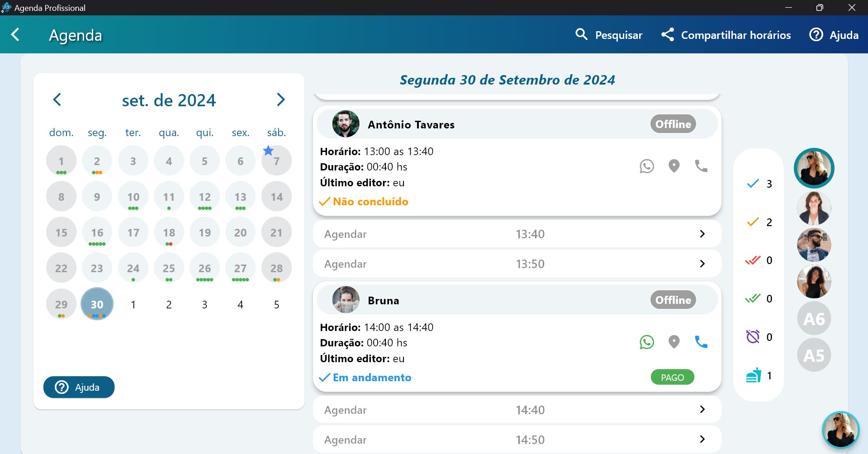Select September 1 in calendar
Image resolution: width=868 pixels, height=454 pixels.
tap(61, 161)
